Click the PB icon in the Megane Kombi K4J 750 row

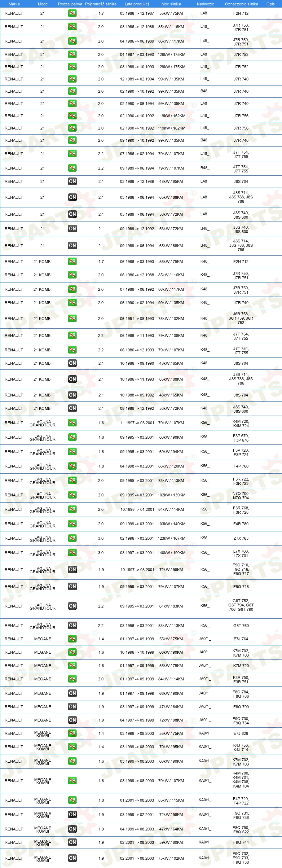pos(72,747)
